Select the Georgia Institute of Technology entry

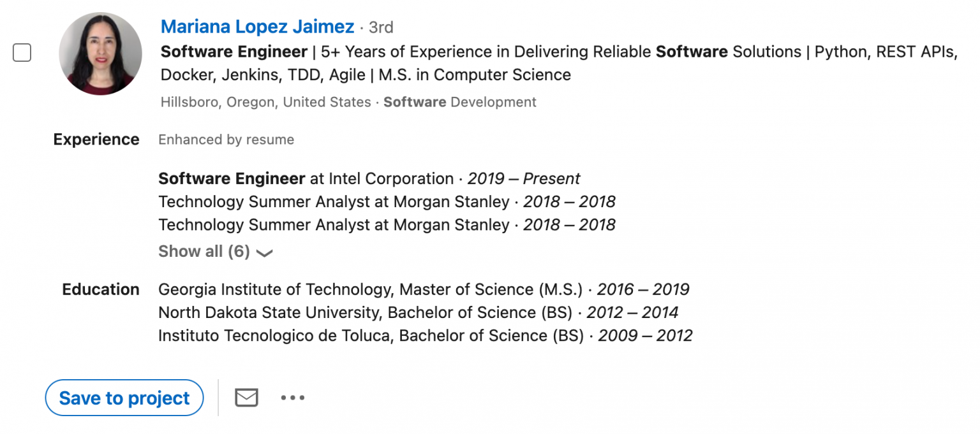423,289
